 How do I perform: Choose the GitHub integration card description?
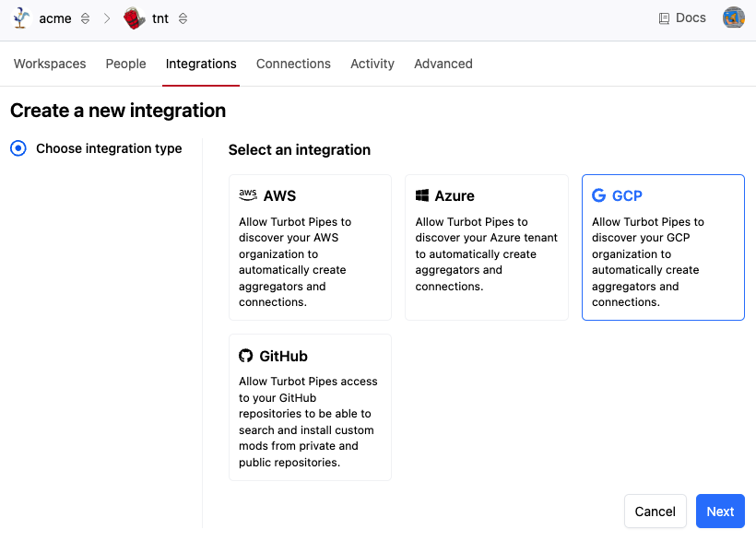point(309,421)
